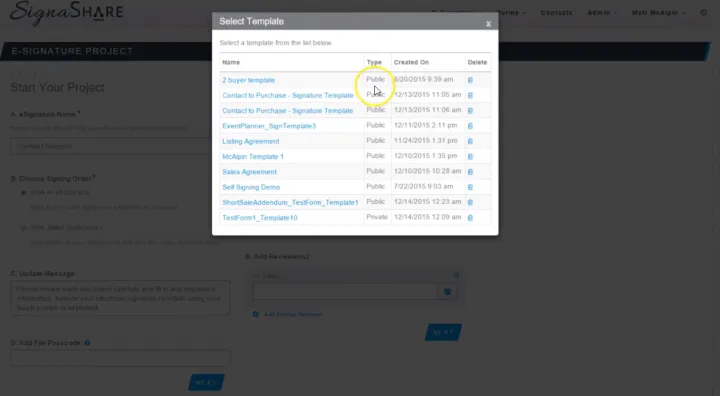Click the NEXT button below Add Reviewers

tap(443, 332)
